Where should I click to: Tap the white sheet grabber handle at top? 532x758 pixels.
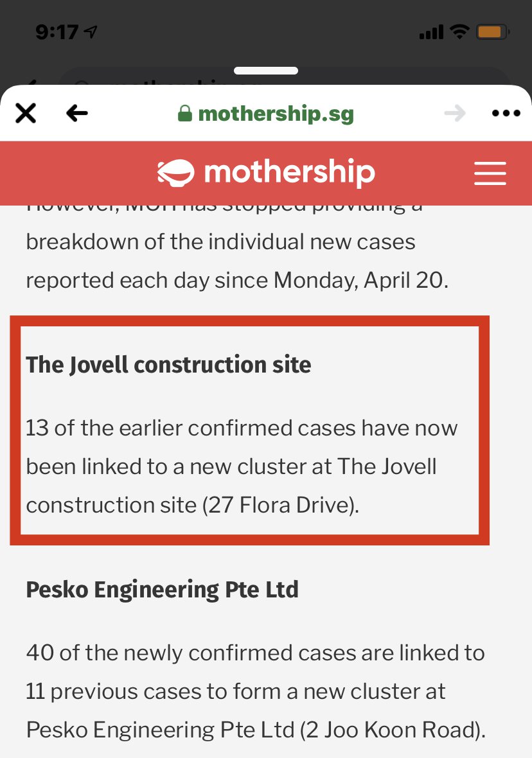[x=266, y=71]
